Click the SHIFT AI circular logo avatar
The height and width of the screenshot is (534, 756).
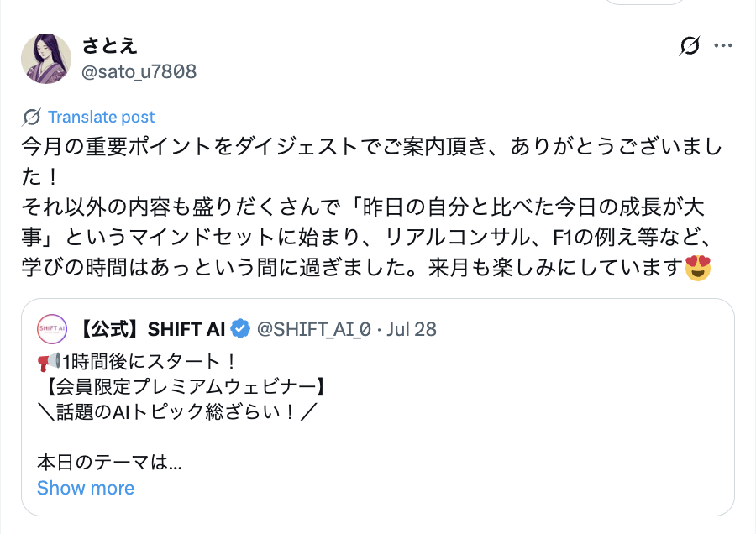pos(51,329)
